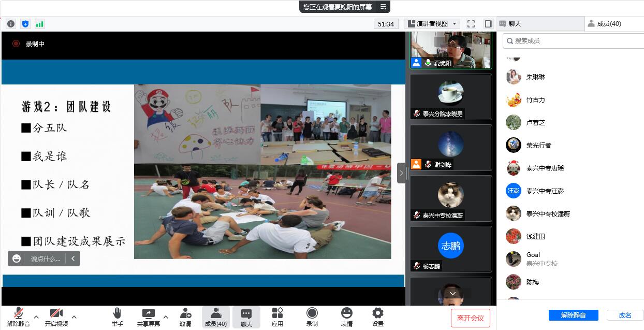644x330 pixels.
Task: Check the green network signal status icon
Action: 40,24
